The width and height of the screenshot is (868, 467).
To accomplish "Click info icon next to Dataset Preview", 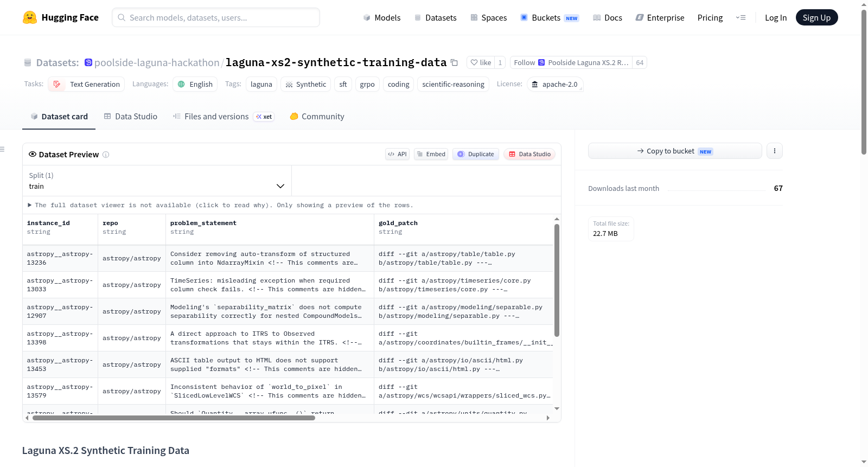I will (106, 155).
